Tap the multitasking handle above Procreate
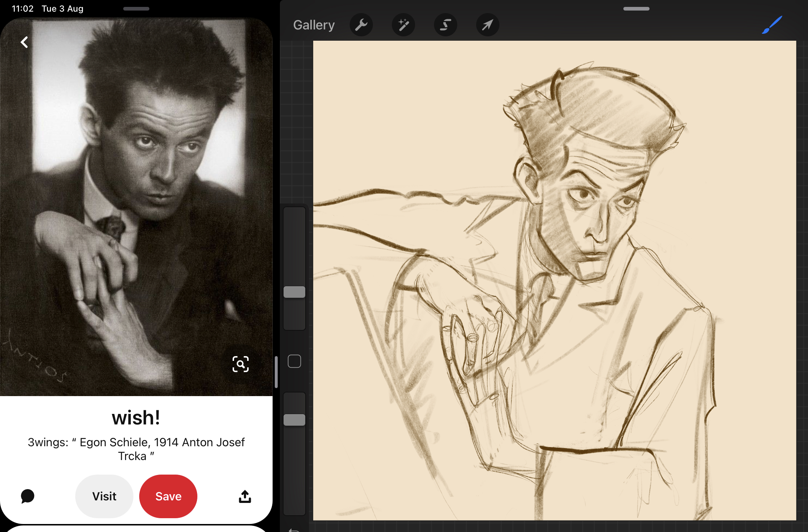Viewport: 808px width, 532px height. point(636,9)
